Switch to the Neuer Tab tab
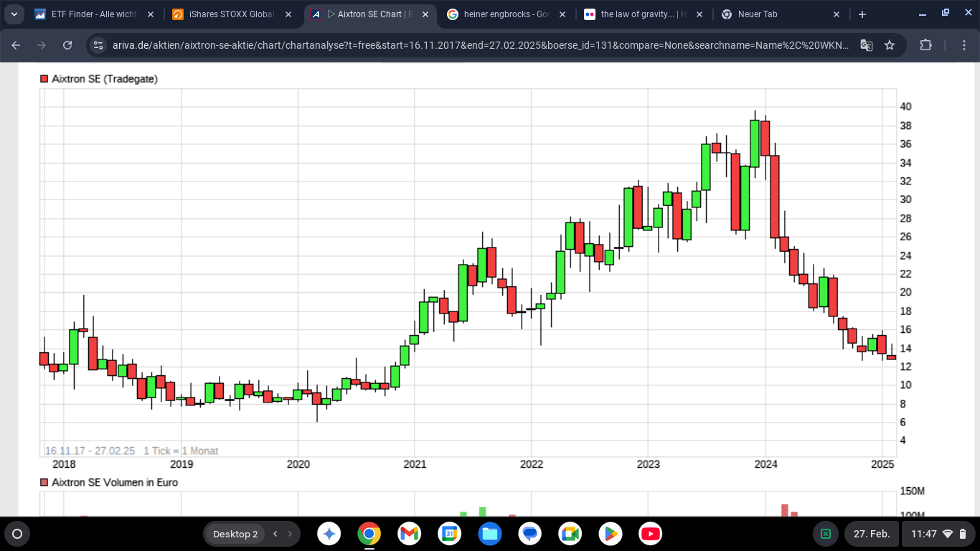980x551 pixels. pos(781,14)
